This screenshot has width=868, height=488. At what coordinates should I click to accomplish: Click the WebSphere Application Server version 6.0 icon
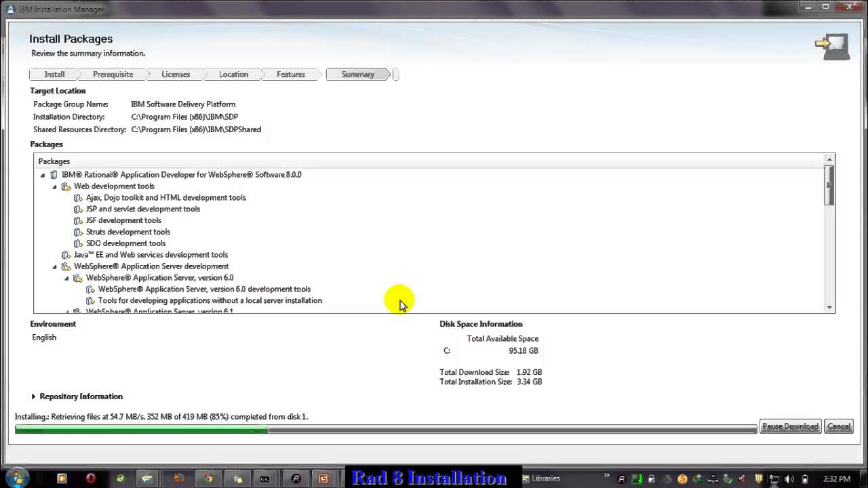(78, 279)
